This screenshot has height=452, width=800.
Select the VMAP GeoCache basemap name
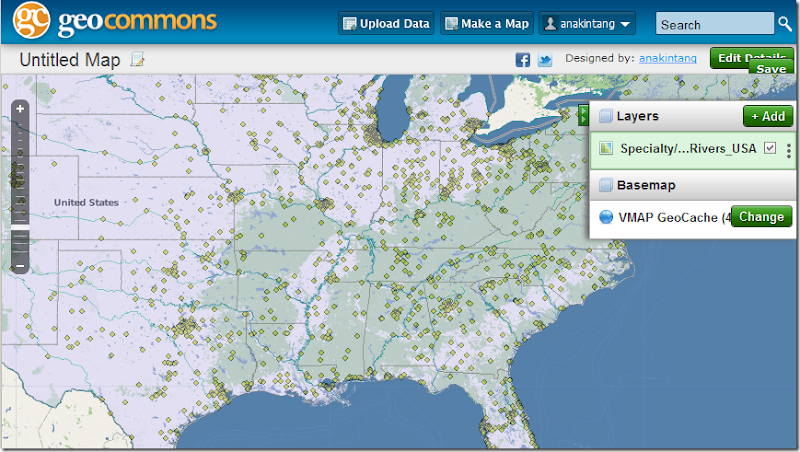coord(674,217)
